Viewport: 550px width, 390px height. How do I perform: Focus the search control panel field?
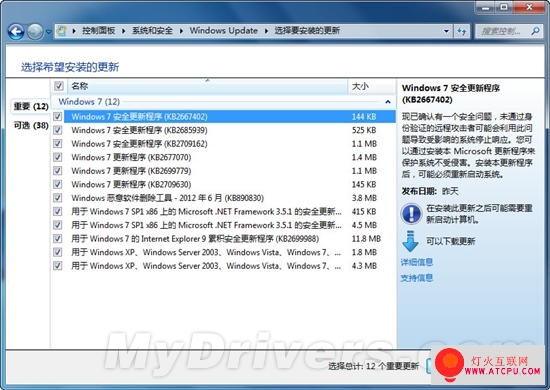[x=509, y=31]
